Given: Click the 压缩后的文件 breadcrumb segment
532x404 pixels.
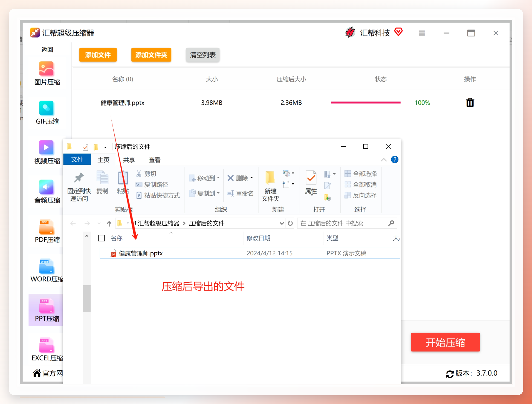Looking at the screenshot, I should [207, 223].
